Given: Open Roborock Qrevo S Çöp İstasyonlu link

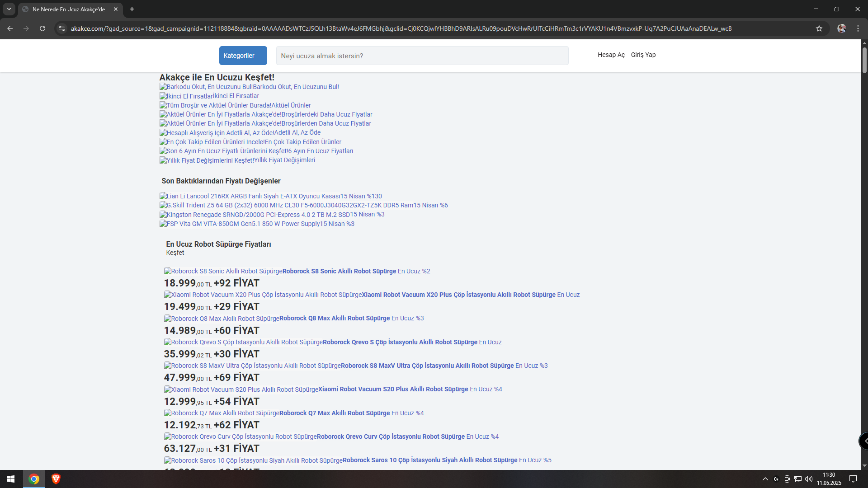Looking at the screenshot, I should pos(333,342).
